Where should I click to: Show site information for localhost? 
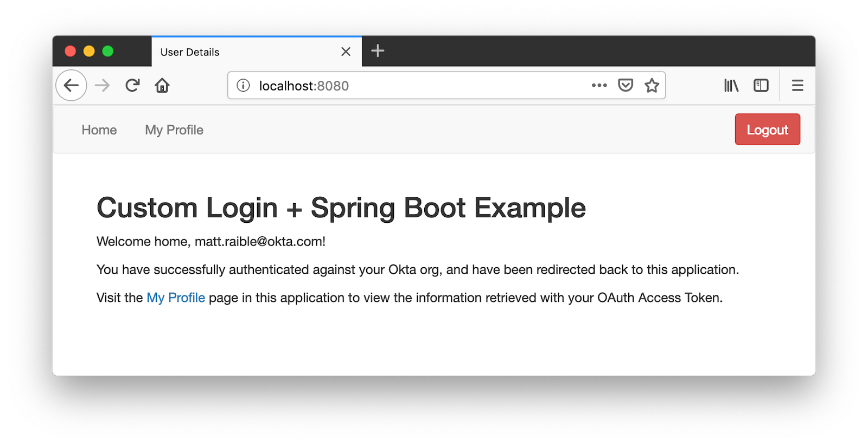click(244, 86)
